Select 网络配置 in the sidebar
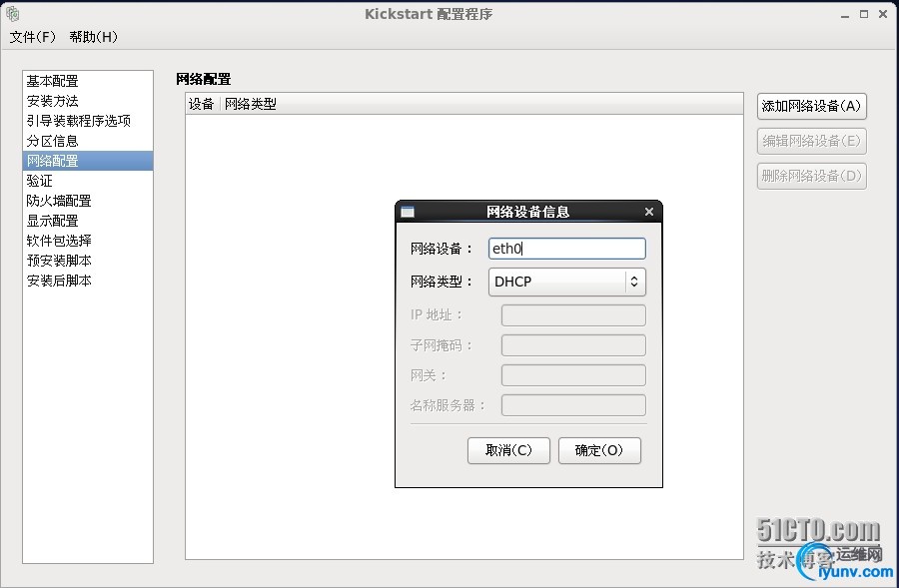This screenshot has width=899, height=588. (88, 161)
